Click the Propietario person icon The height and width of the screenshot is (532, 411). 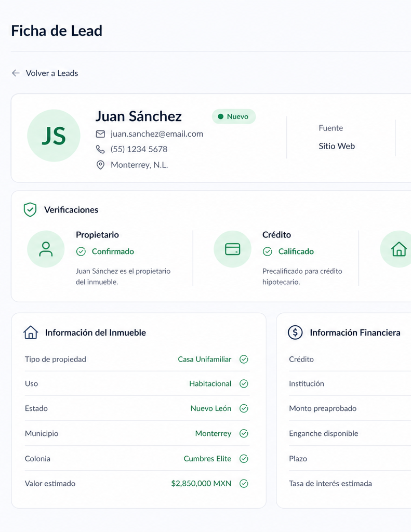click(x=46, y=249)
